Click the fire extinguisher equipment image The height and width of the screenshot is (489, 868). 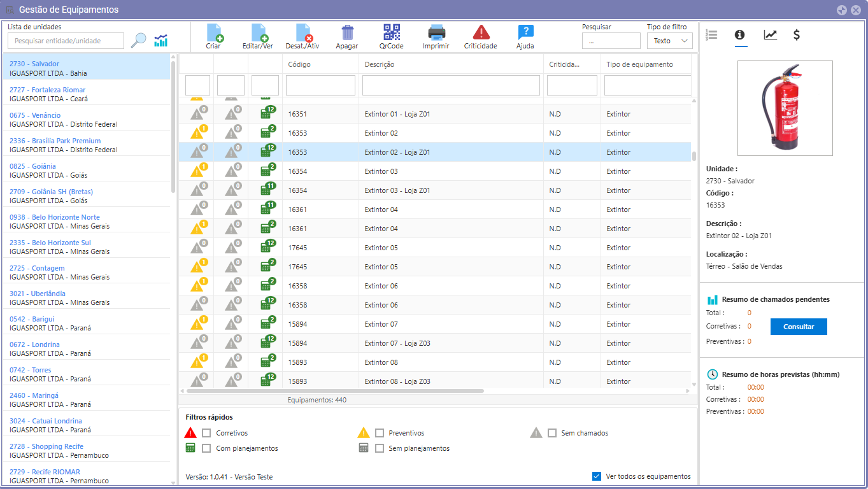point(785,108)
